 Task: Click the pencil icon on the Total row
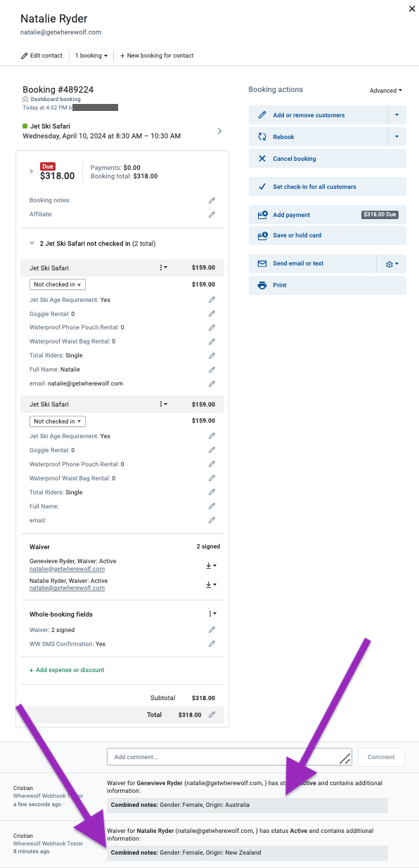(212, 715)
